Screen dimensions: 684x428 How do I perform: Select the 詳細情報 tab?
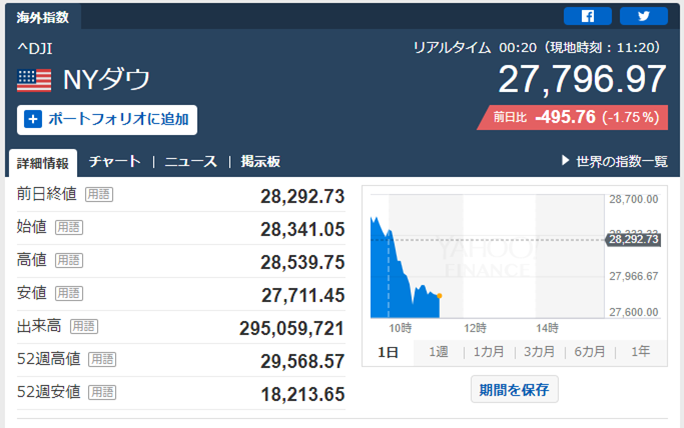(x=43, y=163)
